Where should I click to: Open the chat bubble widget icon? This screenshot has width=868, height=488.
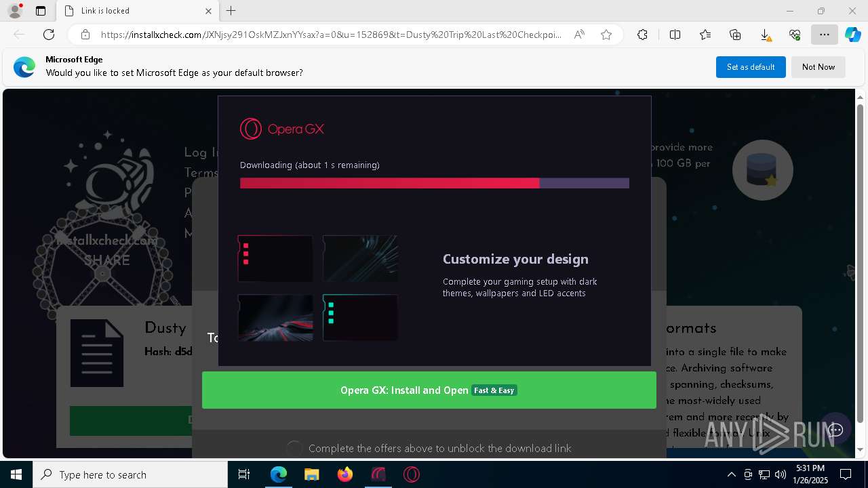click(x=835, y=430)
